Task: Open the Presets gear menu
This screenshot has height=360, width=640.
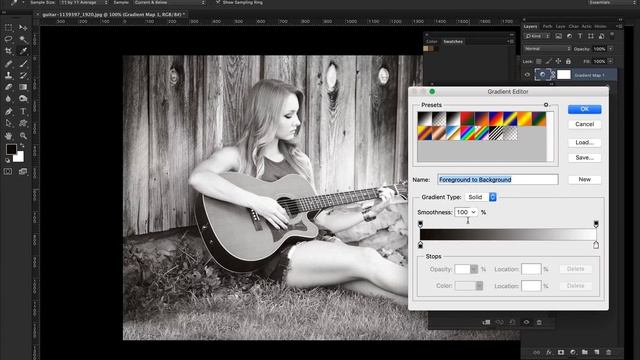Action: [x=546, y=105]
